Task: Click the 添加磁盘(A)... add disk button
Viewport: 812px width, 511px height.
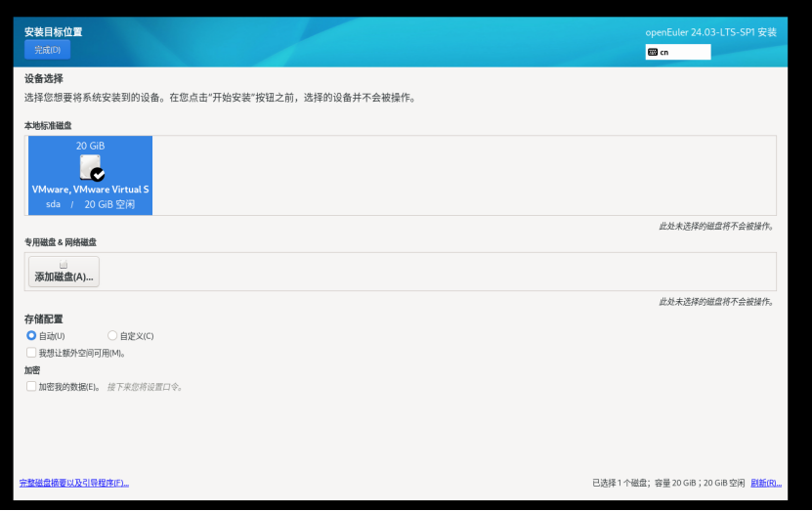Action: pyautogui.click(x=64, y=272)
